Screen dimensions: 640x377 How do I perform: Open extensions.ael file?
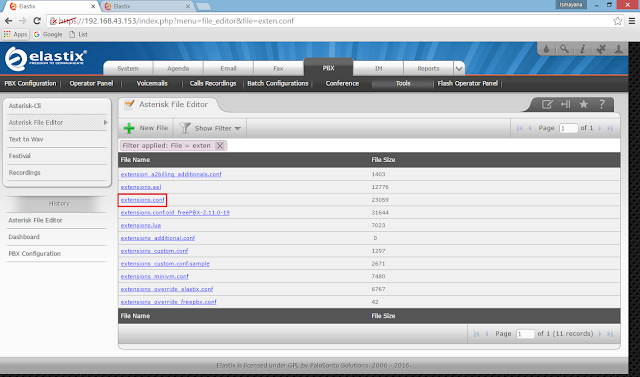[x=141, y=187]
